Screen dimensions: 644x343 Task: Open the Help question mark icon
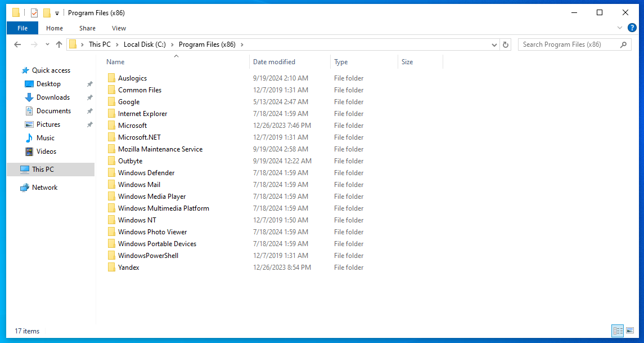tap(632, 28)
